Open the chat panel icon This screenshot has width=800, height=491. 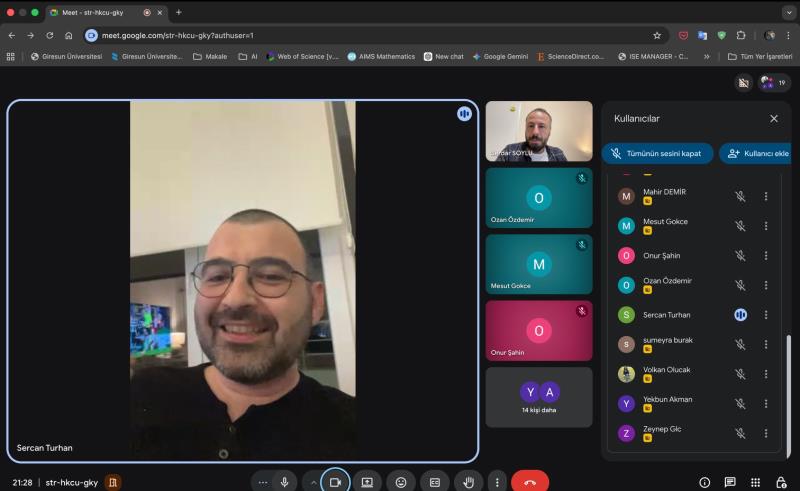click(730, 482)
